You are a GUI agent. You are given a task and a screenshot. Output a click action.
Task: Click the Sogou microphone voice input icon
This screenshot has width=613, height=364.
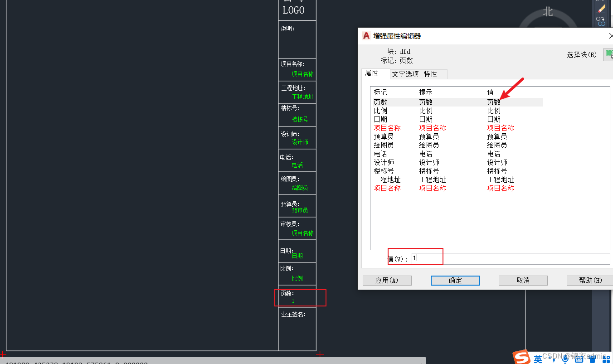[565, 358]
